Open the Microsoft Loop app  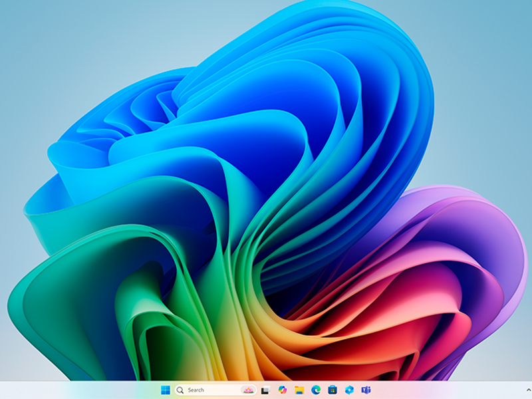tap(350, 390)
